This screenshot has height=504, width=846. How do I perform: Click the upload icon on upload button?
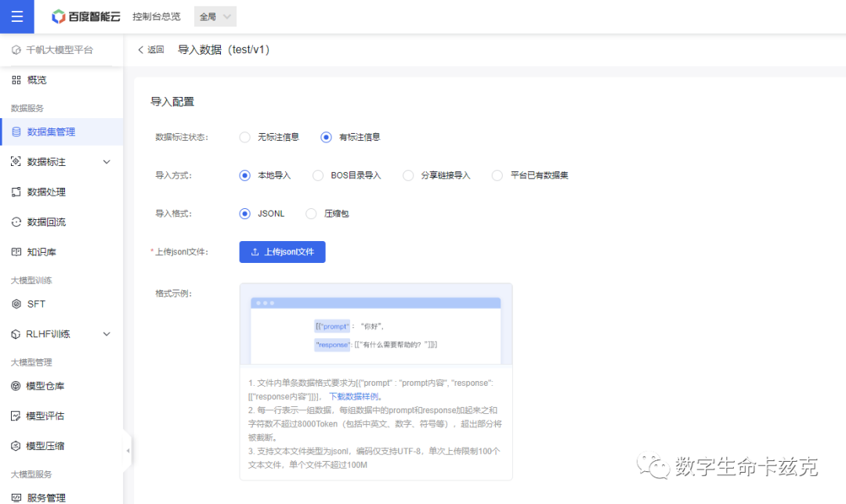(255, 252)
